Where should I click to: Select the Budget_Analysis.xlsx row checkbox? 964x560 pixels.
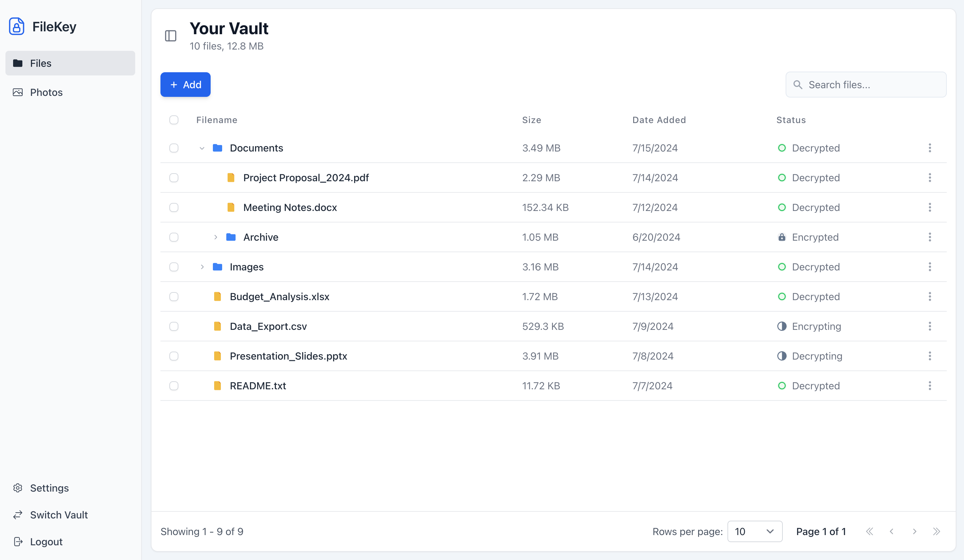pyautogui.click(x=174, y=296)
